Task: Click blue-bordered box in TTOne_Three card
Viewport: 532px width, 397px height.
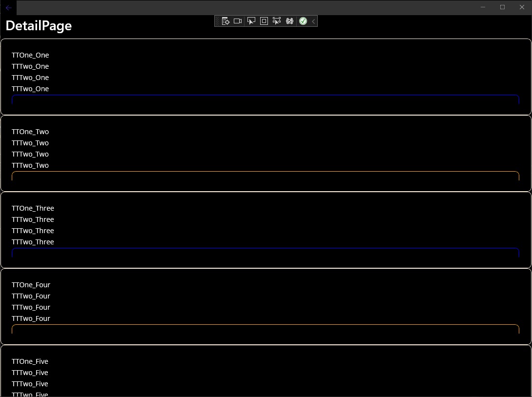Action: click(266, 253)
